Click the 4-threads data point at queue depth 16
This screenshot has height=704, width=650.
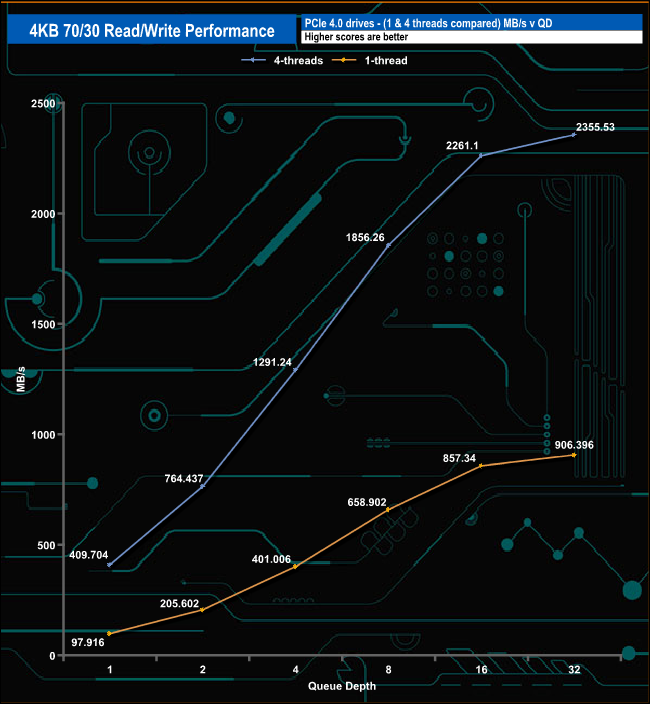[x=481, y=156]
